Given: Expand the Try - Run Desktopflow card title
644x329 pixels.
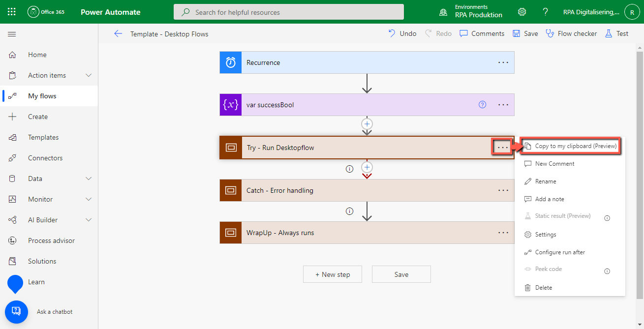Looking at the screenshot, I should click(280, 148).
